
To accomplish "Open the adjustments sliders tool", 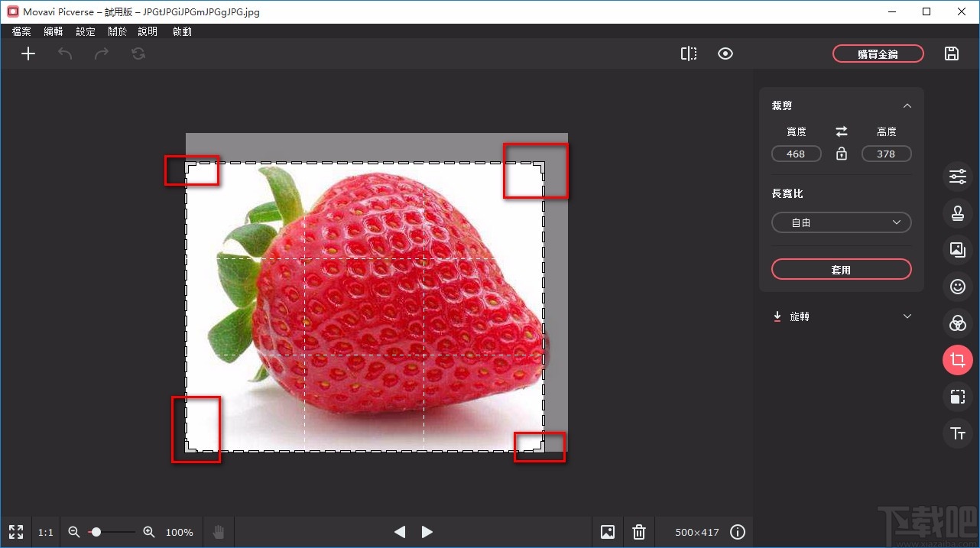I will 957,177.
